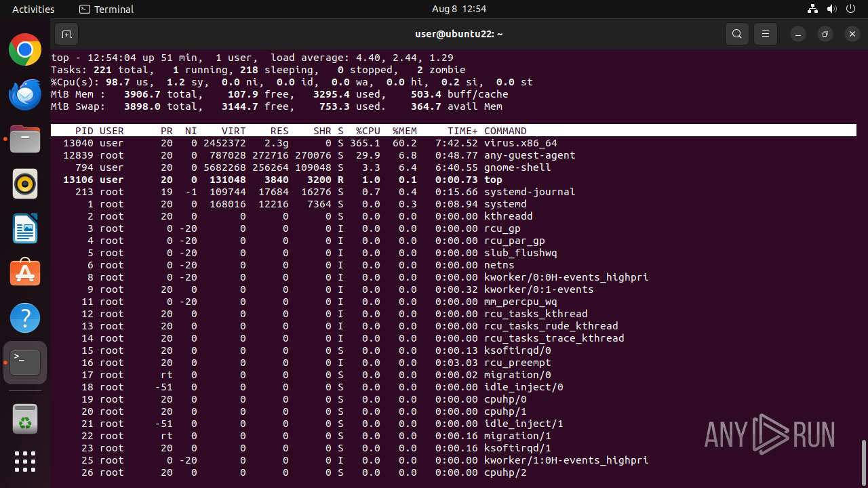The height and width of the screenshot is (488, 868).
Task: Click the virus.x86_64 process name
Action: [521, 143]
